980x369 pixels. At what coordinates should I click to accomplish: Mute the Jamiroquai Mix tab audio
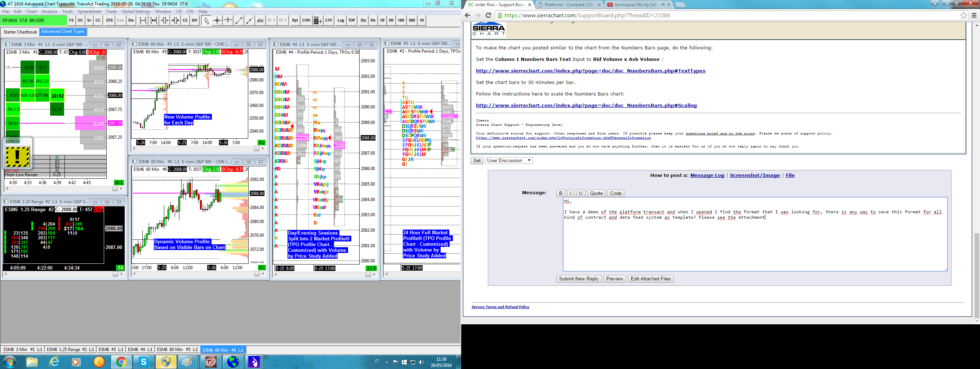(663, 5)
